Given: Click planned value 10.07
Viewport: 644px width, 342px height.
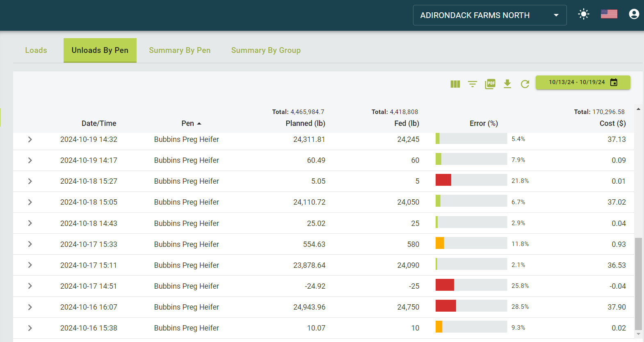Looking at the screenshot, I should pyautogui.click(x=316, y=328).
